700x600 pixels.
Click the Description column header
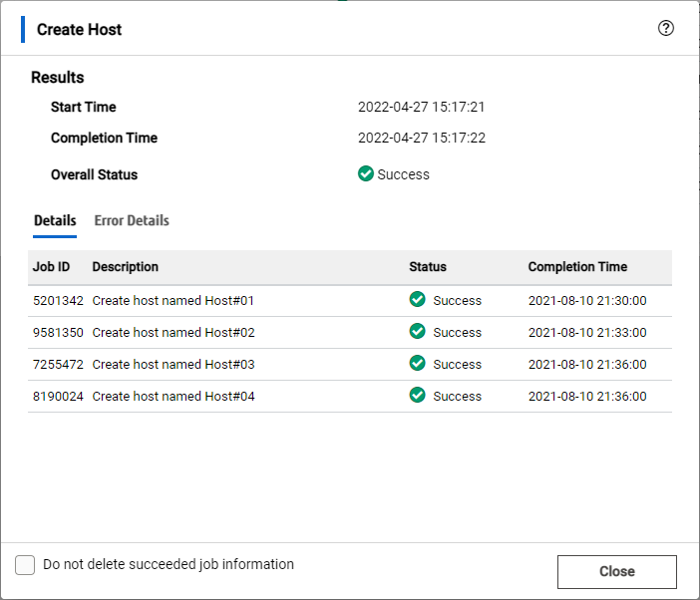point(125,267)
